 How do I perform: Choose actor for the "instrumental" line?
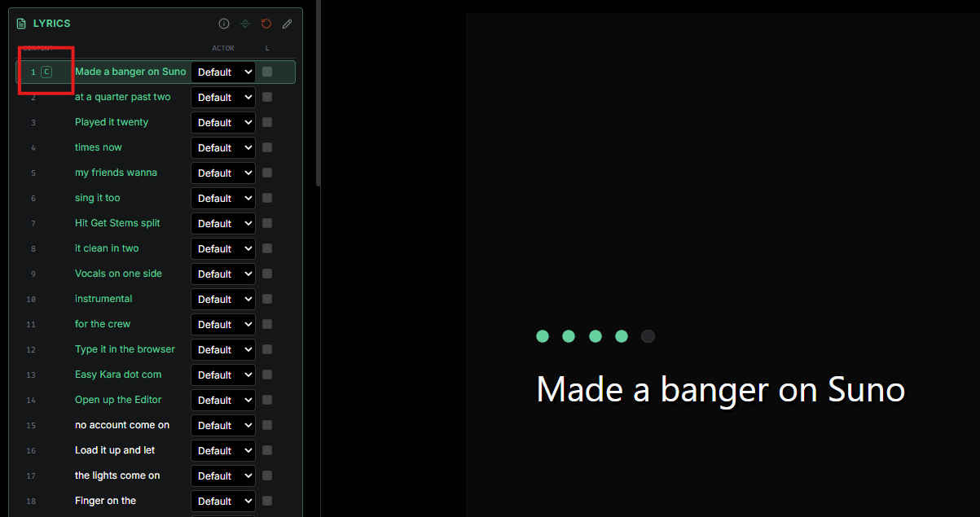(223, 299)
